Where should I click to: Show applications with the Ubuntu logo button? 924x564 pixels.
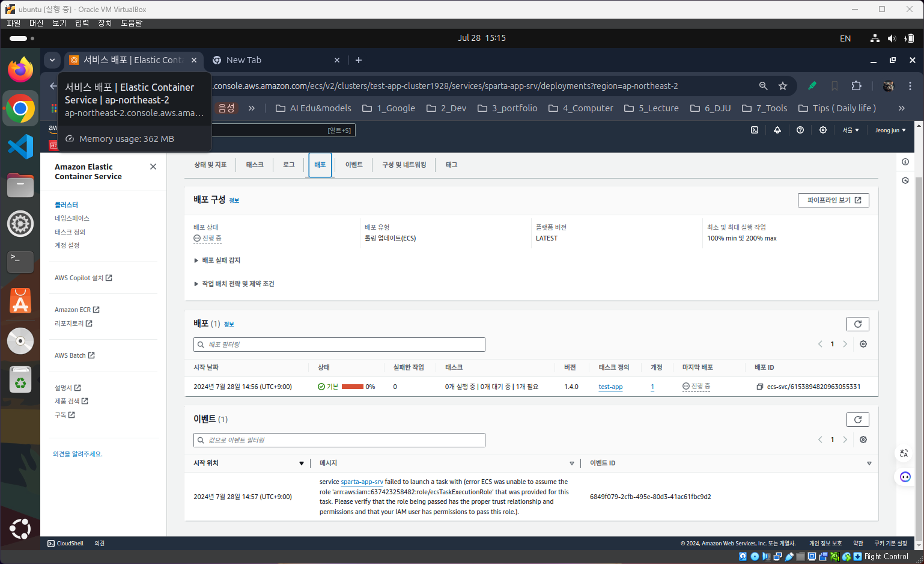(x=20, y=529)
